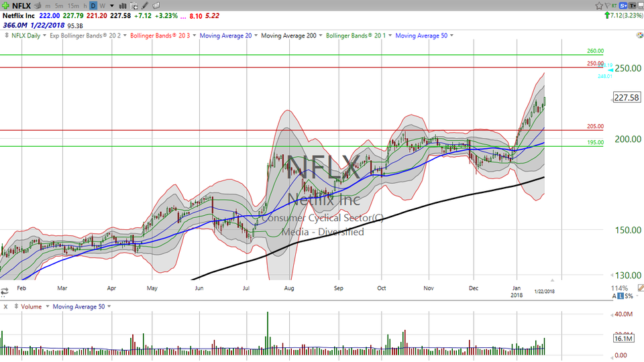Screen dimensions: 644x362
Task: Toggle L logarithmic scale mode
Action: 621,296
